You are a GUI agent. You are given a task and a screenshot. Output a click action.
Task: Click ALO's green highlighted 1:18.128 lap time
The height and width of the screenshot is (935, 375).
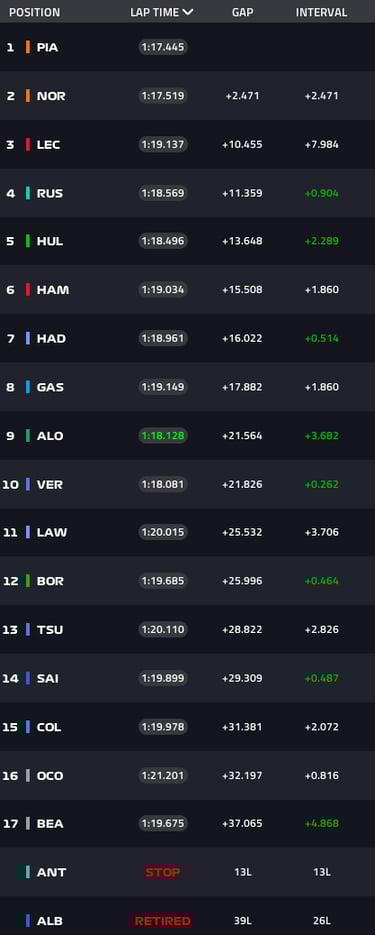(x=163, y=436)
